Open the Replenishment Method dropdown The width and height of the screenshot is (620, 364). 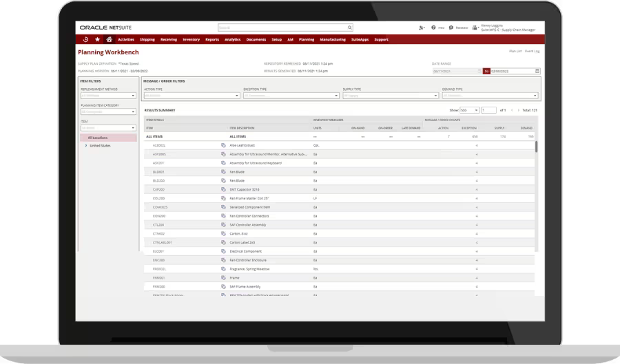point(108,95)
